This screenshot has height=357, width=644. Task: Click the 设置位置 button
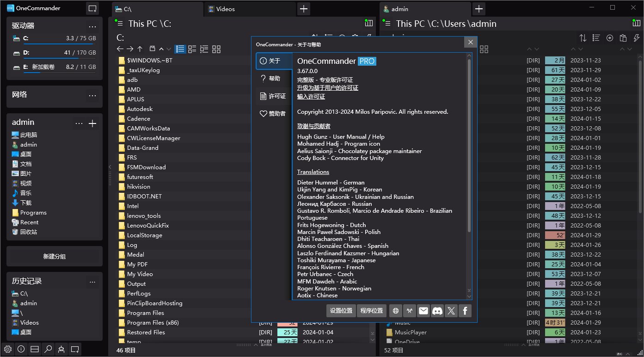pyautogui.click(x=341, y=311)
